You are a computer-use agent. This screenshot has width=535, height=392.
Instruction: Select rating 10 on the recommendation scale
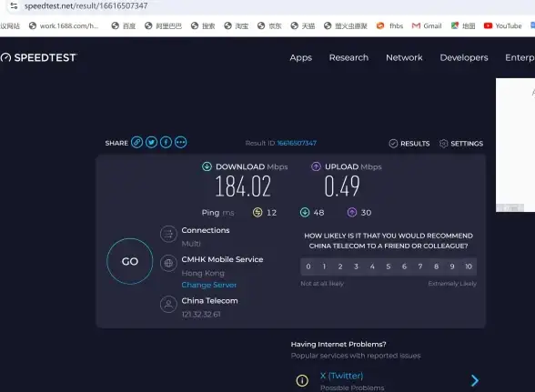pos(469,266)
